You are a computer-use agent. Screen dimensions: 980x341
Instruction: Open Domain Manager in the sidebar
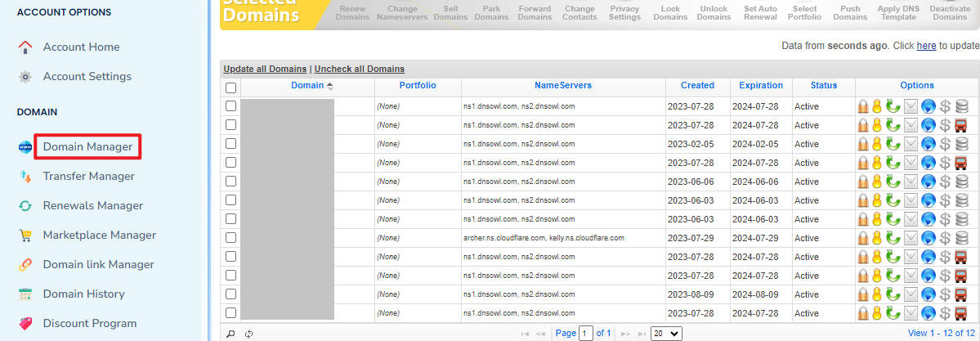(87, 146)
